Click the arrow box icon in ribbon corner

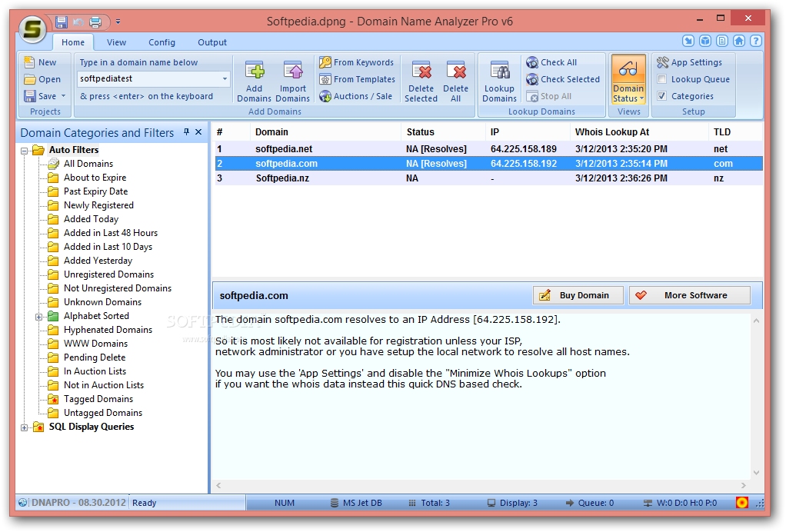click(688, 41)
